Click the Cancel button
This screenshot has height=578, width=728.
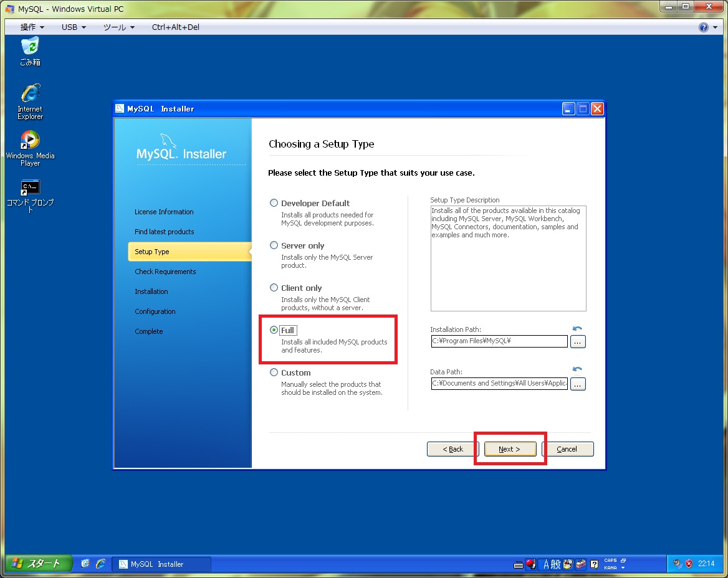[567, 449]
